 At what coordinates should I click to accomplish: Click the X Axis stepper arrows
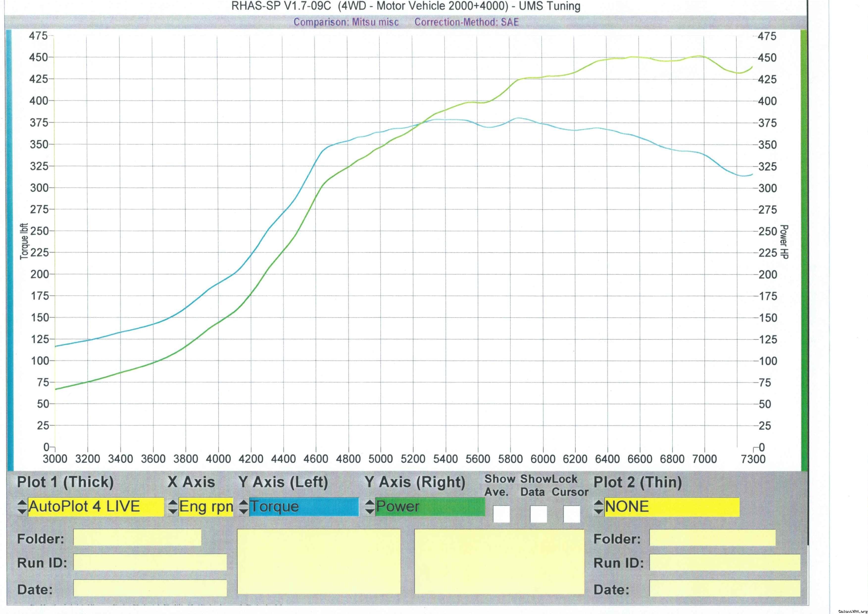tap(173, 507)
